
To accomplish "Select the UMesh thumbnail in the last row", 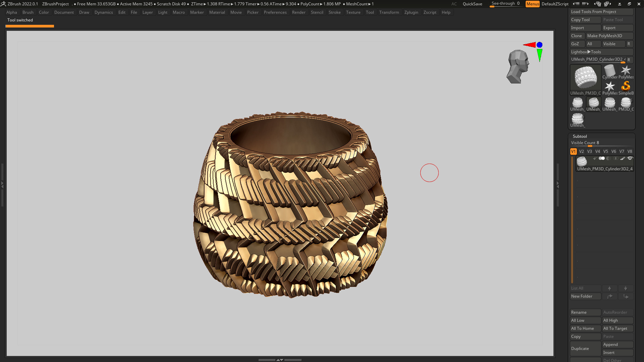I will [x=578, y=120].
